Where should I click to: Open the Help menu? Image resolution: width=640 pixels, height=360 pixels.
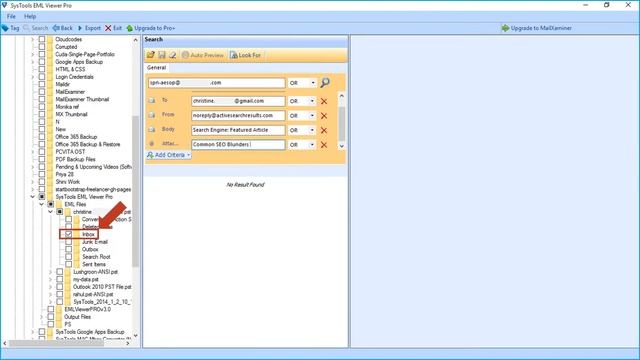[x=30, y=16]
